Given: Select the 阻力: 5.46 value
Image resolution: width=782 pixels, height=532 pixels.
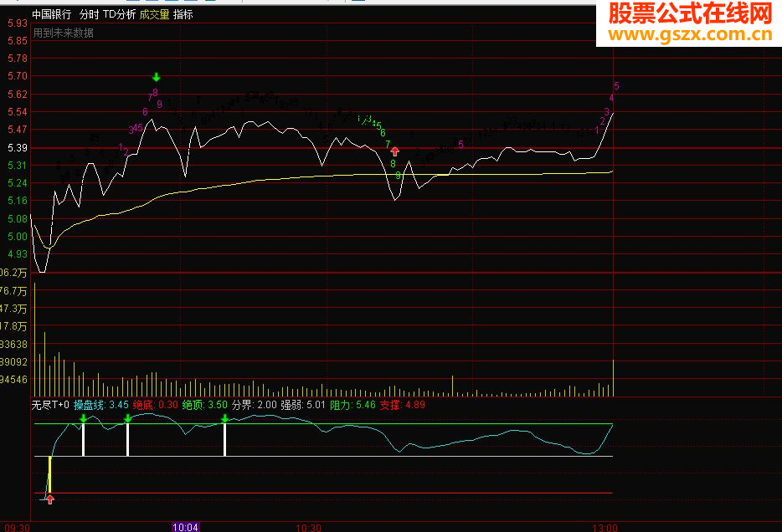Looking at the screenshot, I should (x=352, y=405).
